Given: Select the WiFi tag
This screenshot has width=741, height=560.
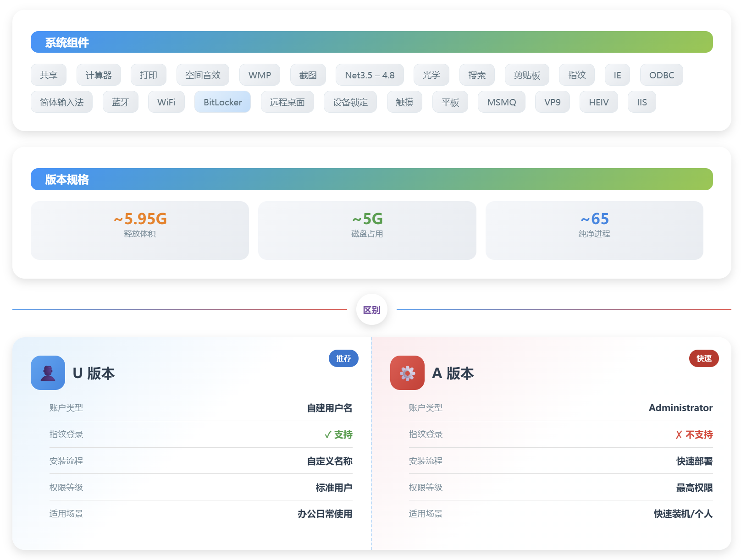Looking at the screenshot, I should (166, 102).
